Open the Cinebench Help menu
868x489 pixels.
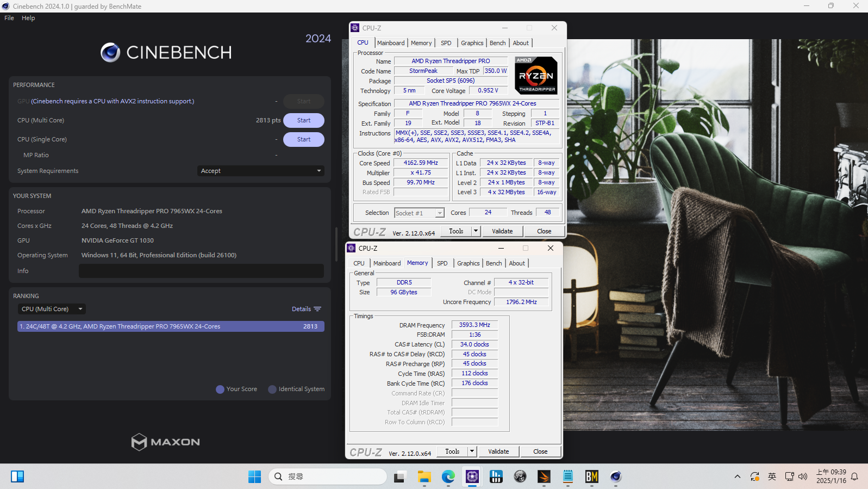click(28, 18)
